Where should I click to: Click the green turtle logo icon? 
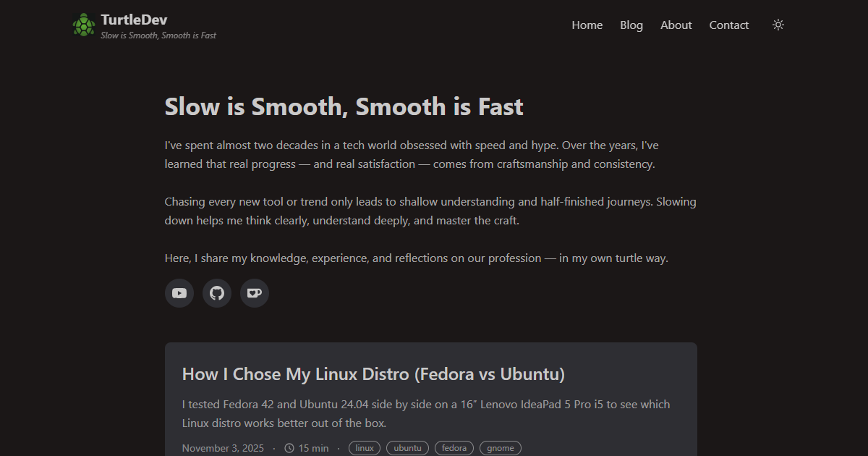click(84, 25)
